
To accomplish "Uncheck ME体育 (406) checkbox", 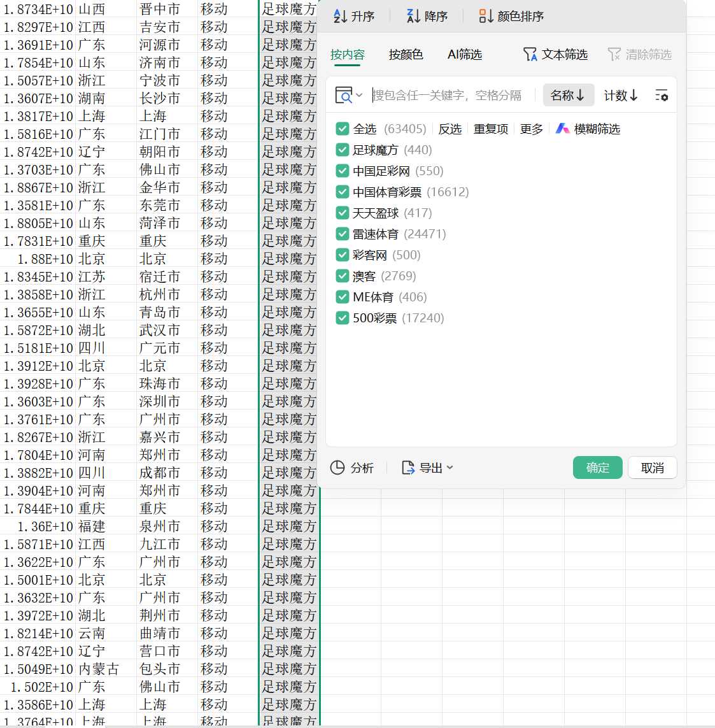I will click(343, 297).
